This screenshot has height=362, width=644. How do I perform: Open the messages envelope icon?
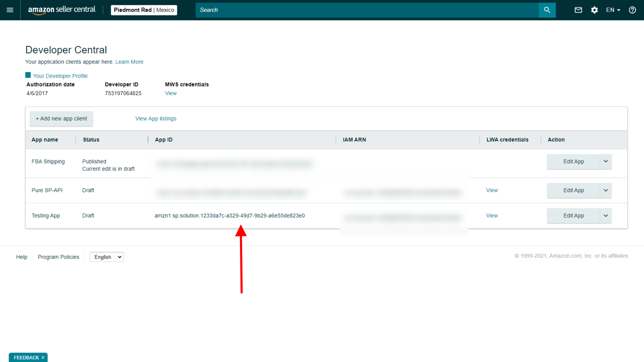pyautogui.click(x=578, y=10)
